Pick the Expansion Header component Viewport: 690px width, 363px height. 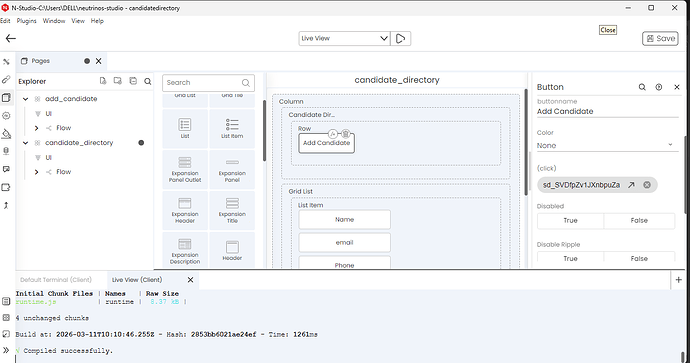click(x=185, y=210)
